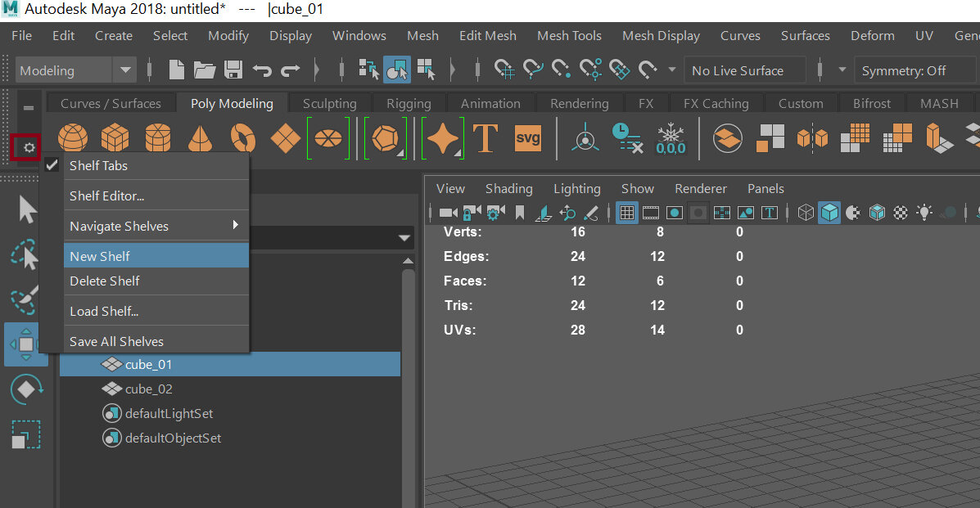Activate 2D pan/zoom in the viewport
This screenshot has height=508, width=980.
[x=567, y=212]
